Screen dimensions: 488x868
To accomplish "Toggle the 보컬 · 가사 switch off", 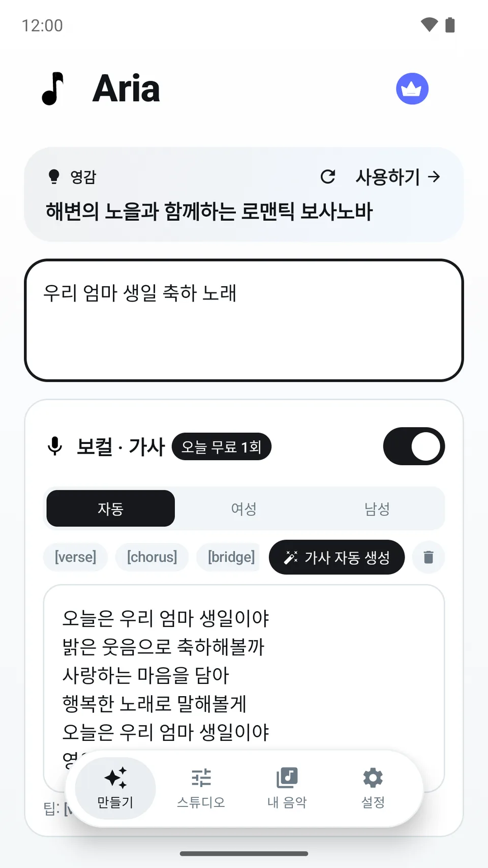I will point(414,446).
